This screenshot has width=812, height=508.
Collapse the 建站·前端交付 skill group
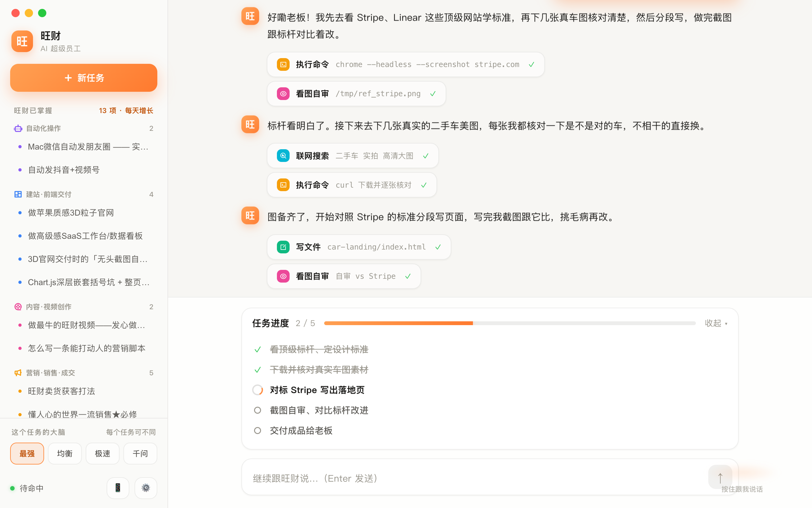pyautogui.click(x=83, y=194)
